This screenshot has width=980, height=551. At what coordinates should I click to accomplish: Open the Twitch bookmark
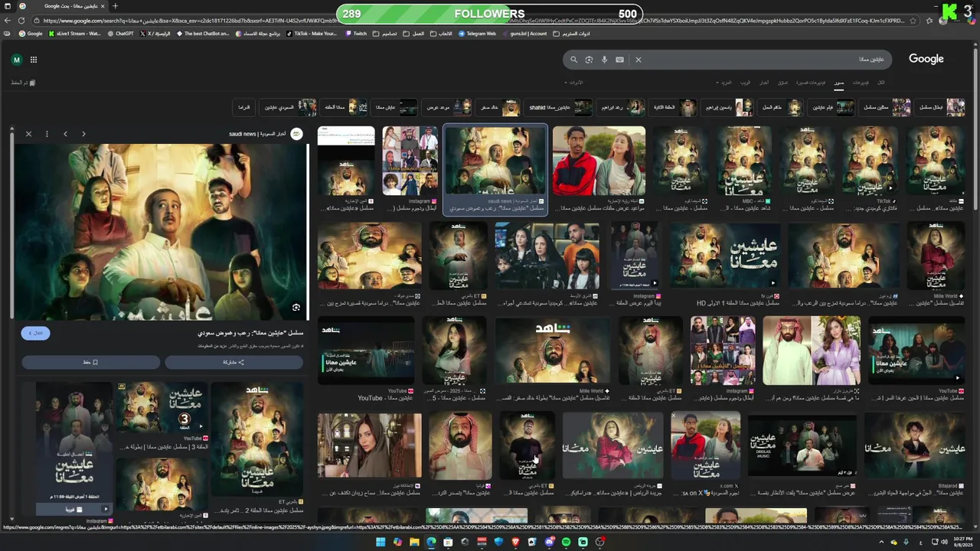pos(356,34)
